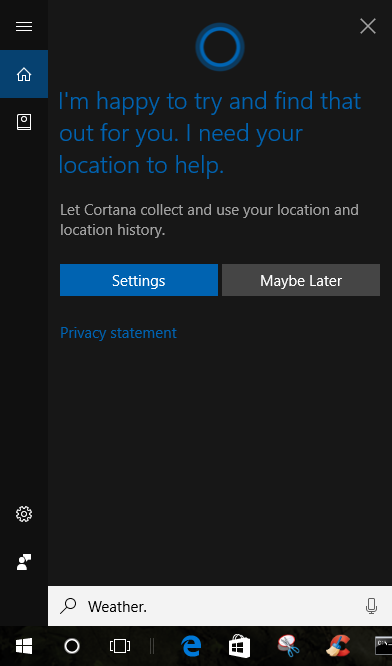The image size is (392, 666).
Task: Close the Cortana panel
Action: coord(368,26)
